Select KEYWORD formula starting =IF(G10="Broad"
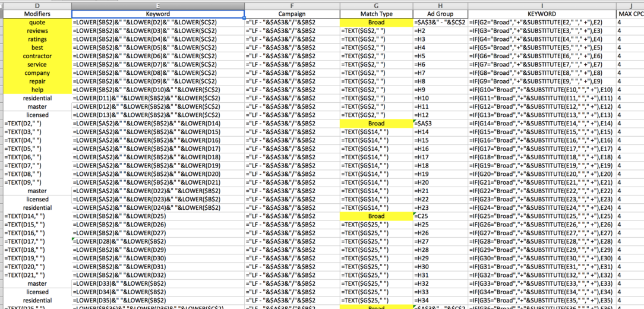Viewport: 644px width, 309px height. pos(542,90)
